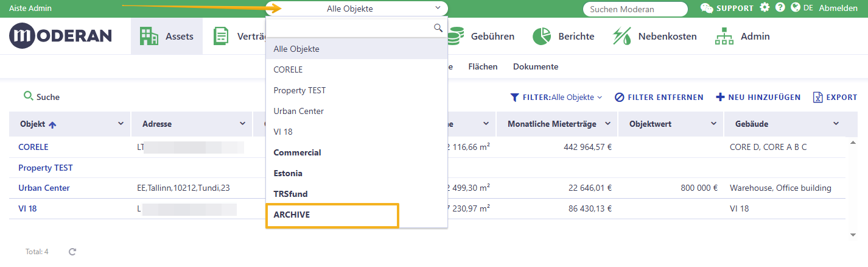Open the Property TEST link in table

click(46, 168)
